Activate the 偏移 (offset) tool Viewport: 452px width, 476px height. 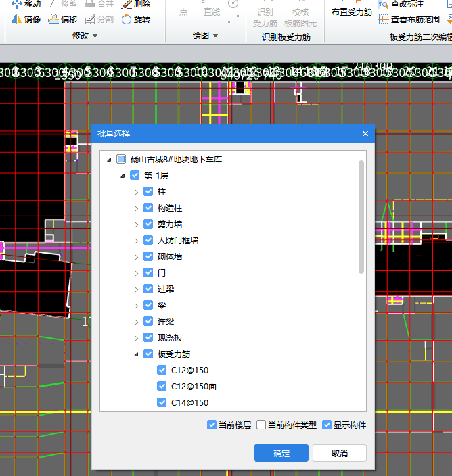pos(62,20)
